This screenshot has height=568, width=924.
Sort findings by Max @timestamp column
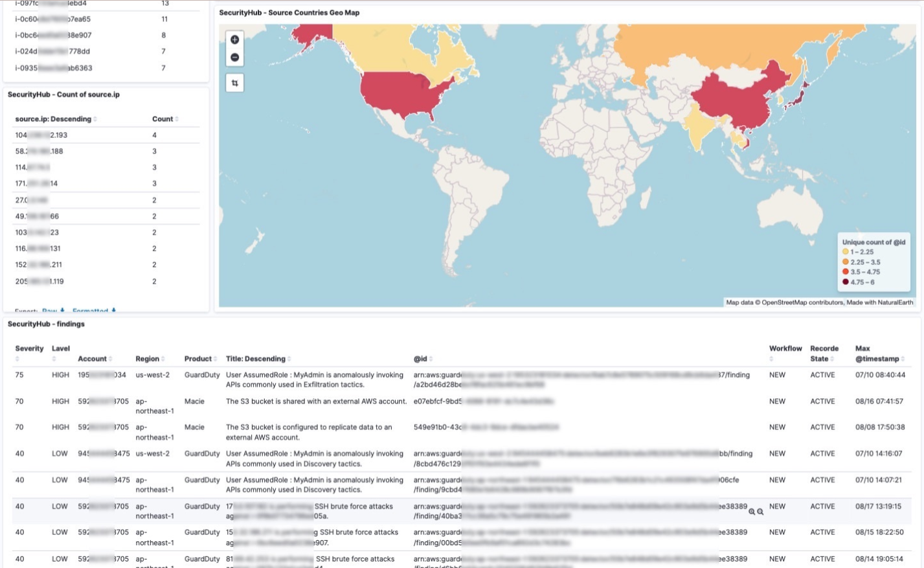[x=880, y=354]
